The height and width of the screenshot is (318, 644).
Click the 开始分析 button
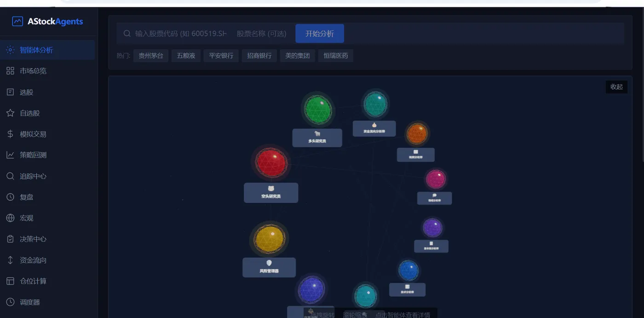click(x=320, y=34)
